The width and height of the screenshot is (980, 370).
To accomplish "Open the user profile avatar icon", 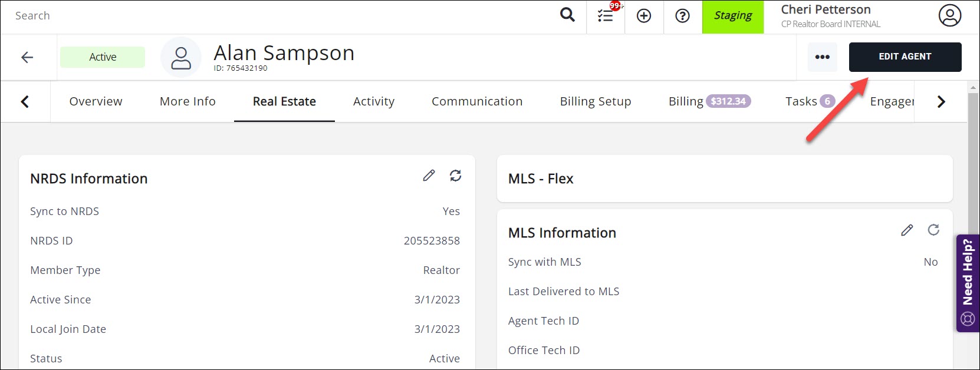I will [x=949, y=16].
